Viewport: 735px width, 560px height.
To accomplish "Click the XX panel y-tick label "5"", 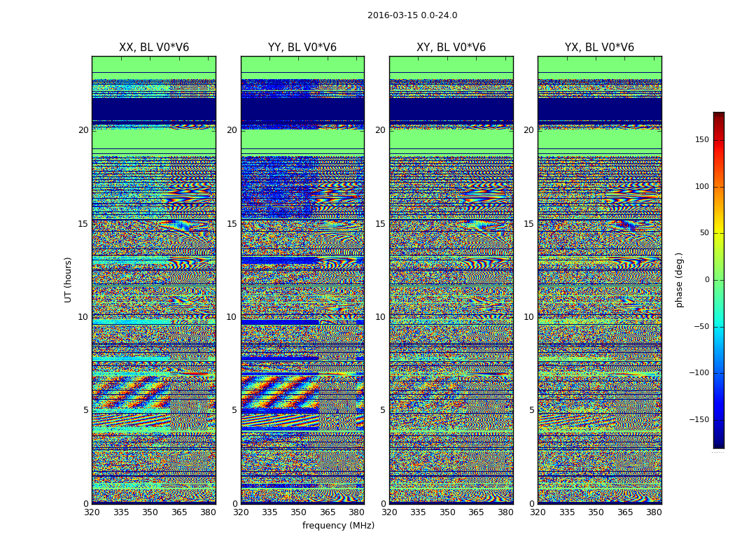I will coord(86,410).
